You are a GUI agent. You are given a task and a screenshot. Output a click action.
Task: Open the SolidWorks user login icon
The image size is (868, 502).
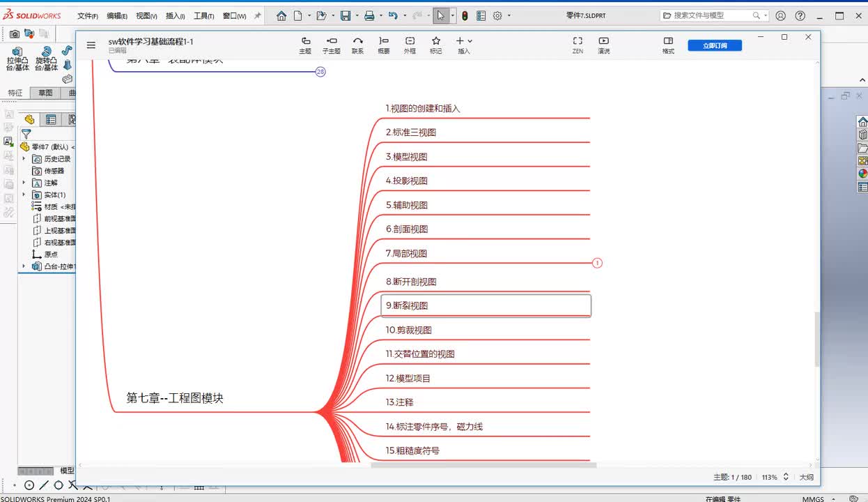[x=781, y=15]
